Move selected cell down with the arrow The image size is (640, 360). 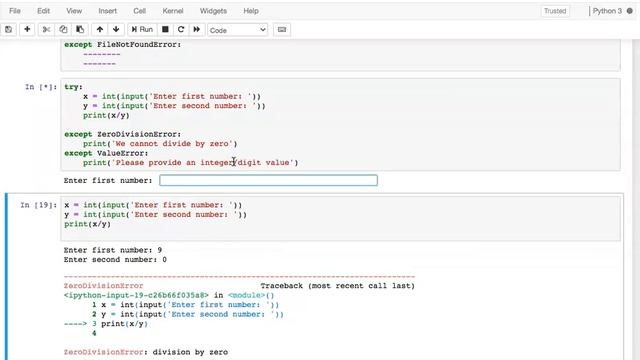point(116,29)
